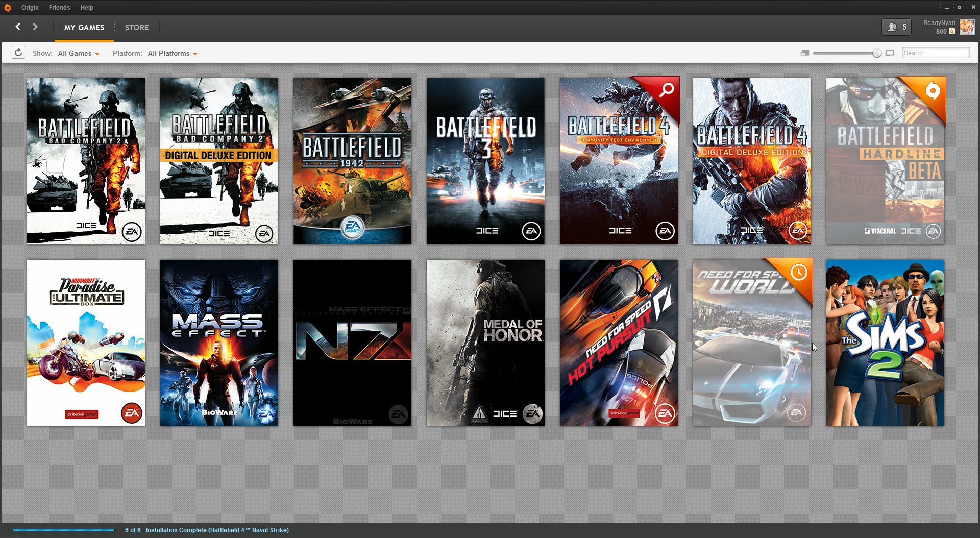Select The Sims 2 tile
This screenshot has height=538, width=980.
click(885, 343)
